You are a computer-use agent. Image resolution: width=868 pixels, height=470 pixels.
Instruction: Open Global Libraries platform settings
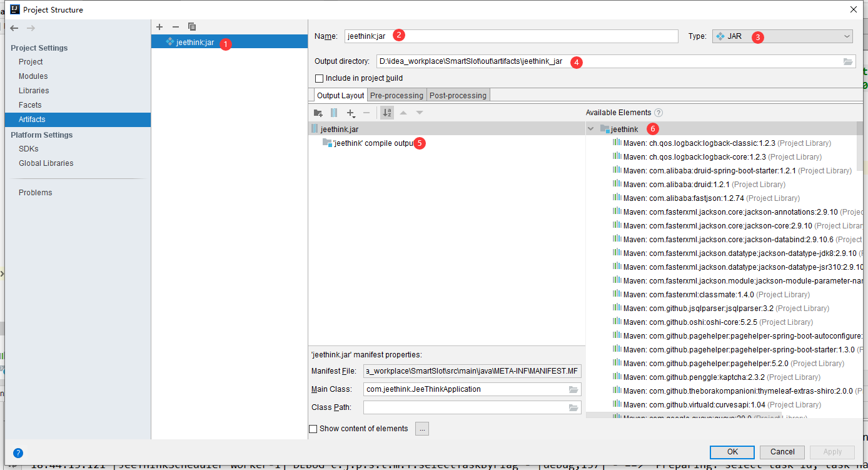click(x=46, y=163)
